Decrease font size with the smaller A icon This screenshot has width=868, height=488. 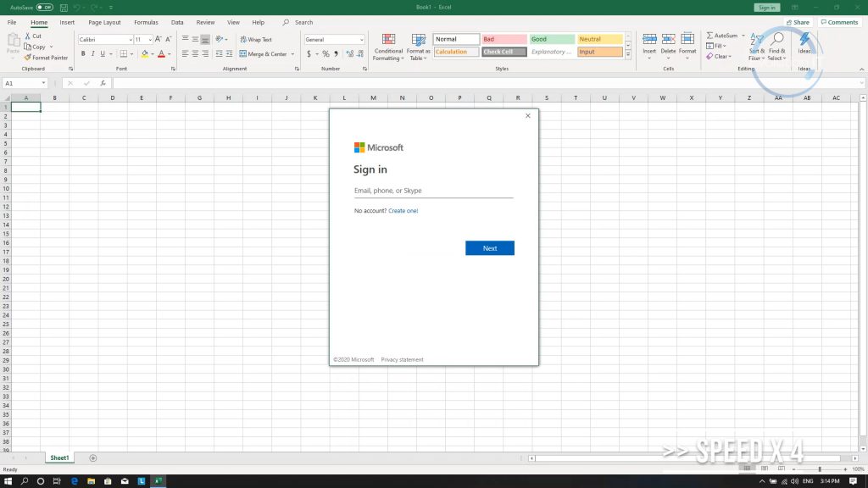169,39
